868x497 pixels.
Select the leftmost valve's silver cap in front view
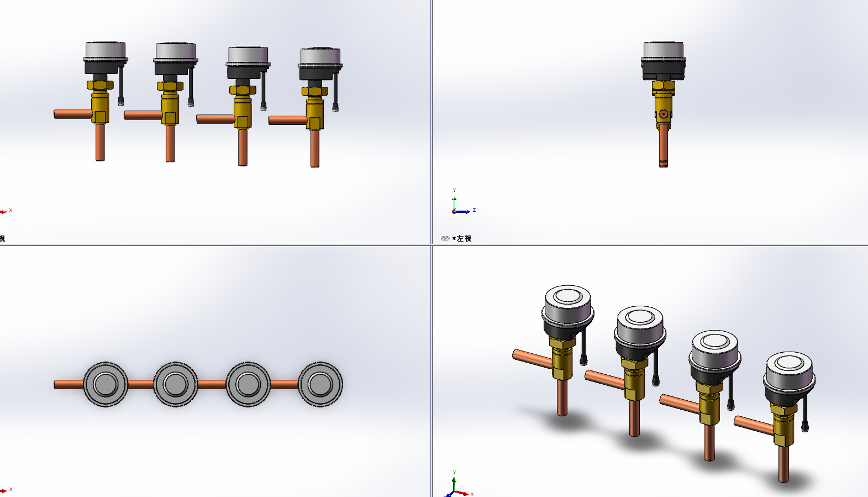(106, 50)
